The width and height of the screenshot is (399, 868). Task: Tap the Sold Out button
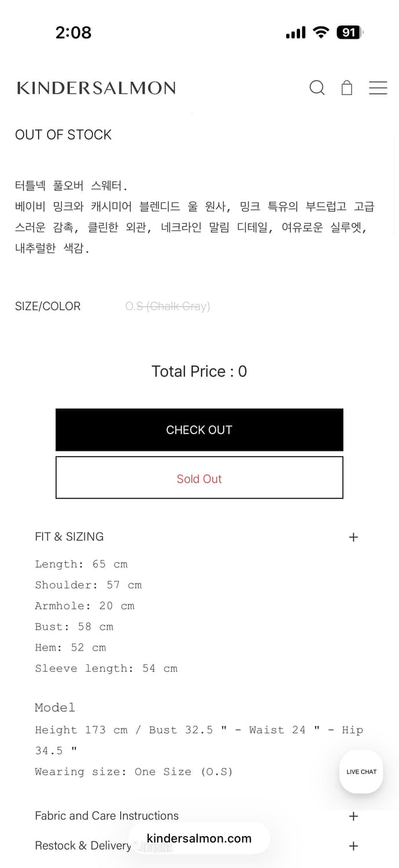coord(199,478)
